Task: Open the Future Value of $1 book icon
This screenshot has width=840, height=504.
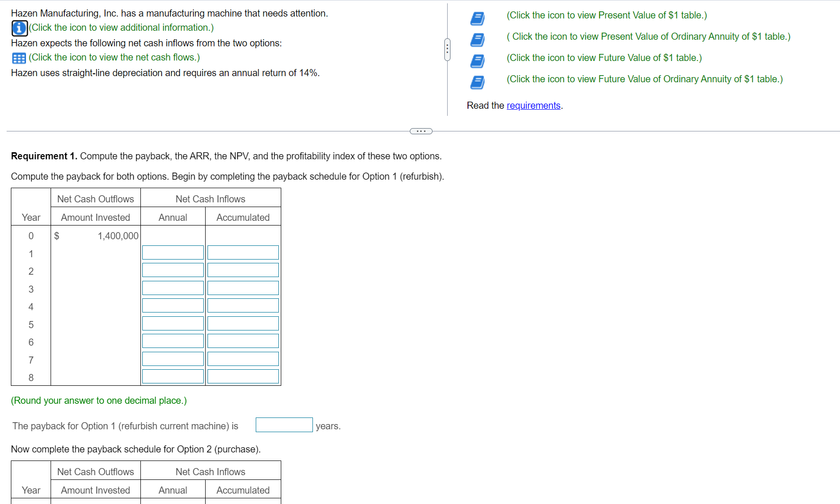Action: click(x=477, y=61)
